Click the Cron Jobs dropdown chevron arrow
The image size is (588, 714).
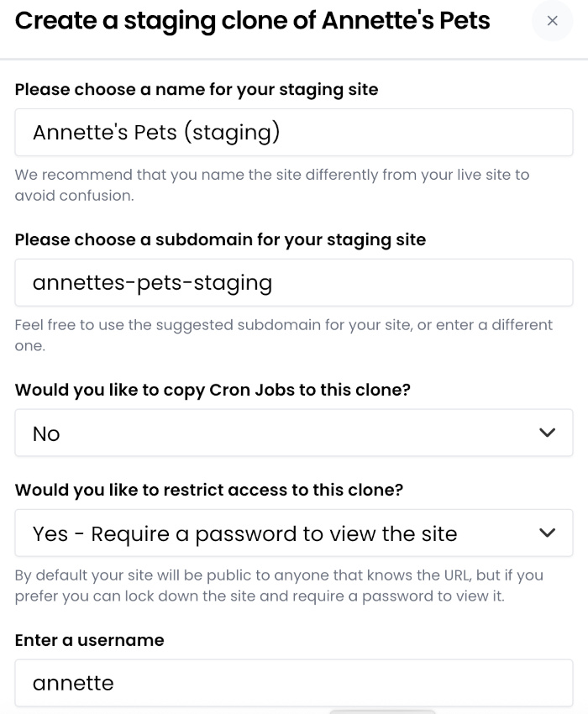click(547, 433)
